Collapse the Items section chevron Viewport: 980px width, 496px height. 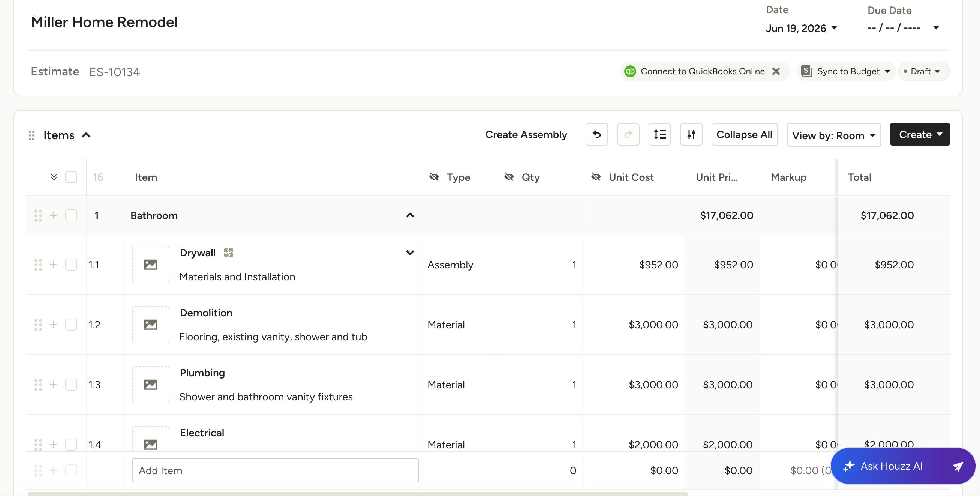tap(86, 135)
